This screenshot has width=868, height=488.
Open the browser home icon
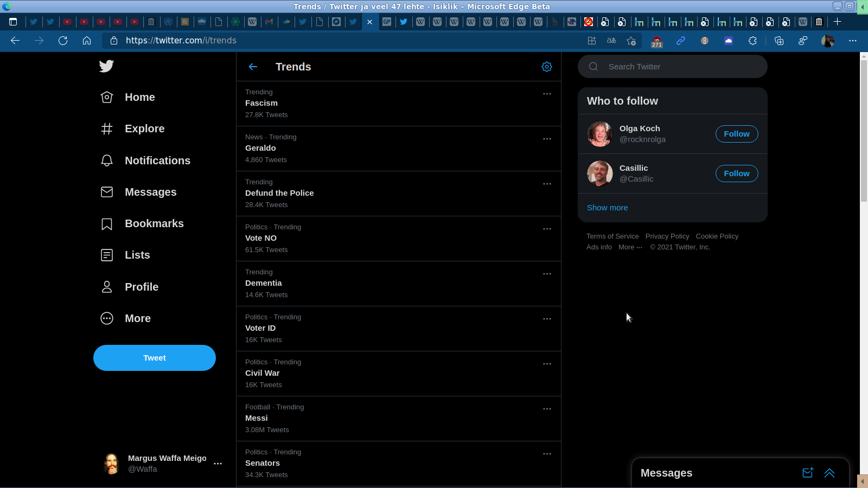tap(87, 41)
